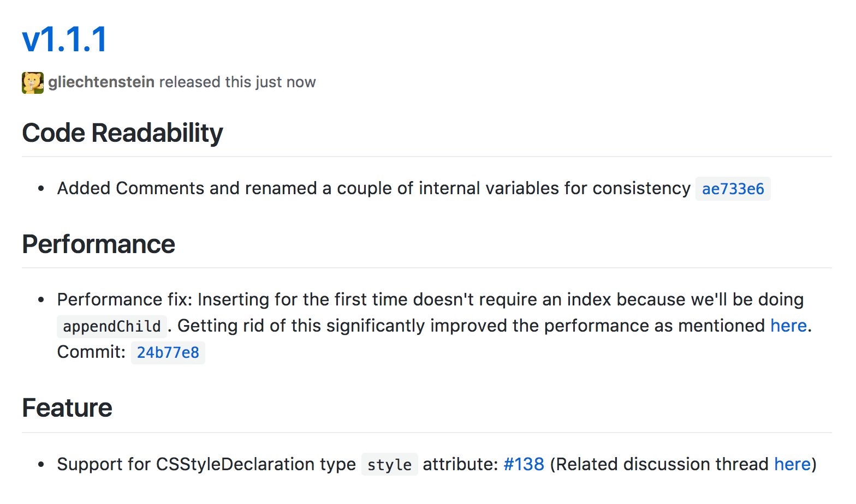Open issue #138
The width and height of the screenshot is (856, 504).
(x=524, y=464)
